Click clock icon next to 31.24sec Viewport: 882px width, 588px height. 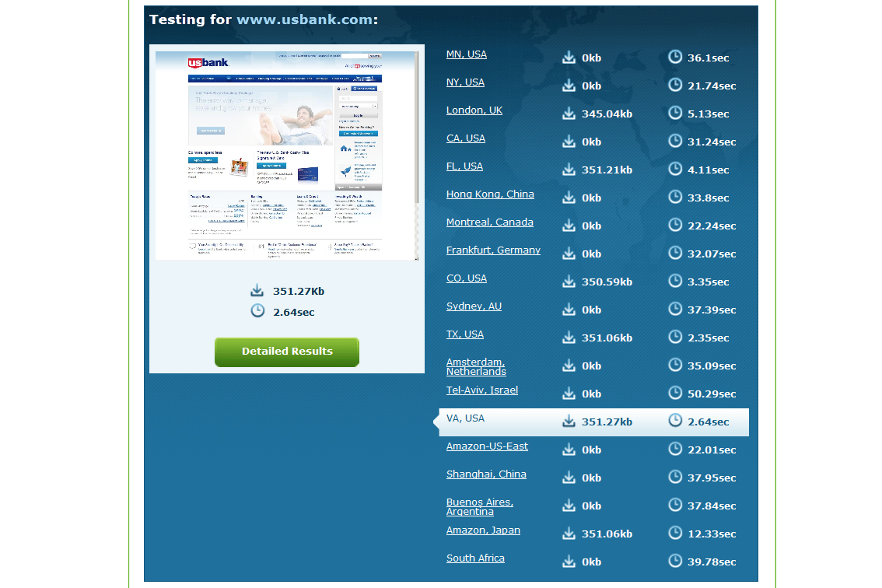675,141
